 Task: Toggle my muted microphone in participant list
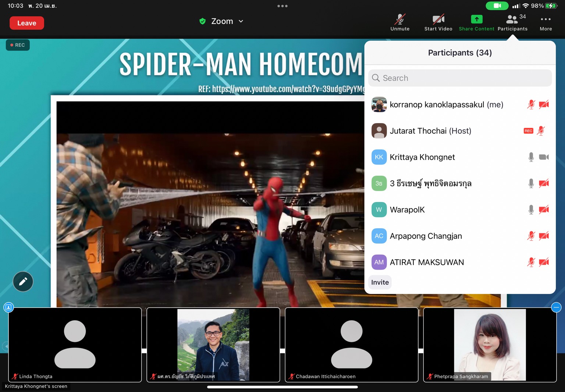531,105
